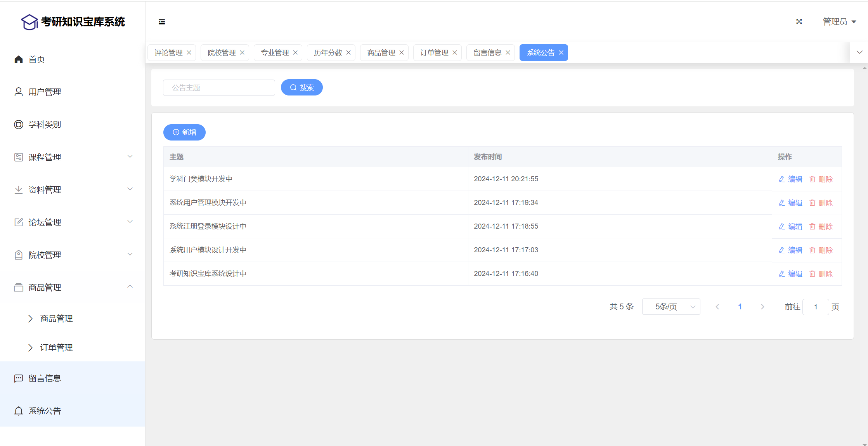Focus the 公告主题 search field
This screenshot has height=446, width=868.
219,88
